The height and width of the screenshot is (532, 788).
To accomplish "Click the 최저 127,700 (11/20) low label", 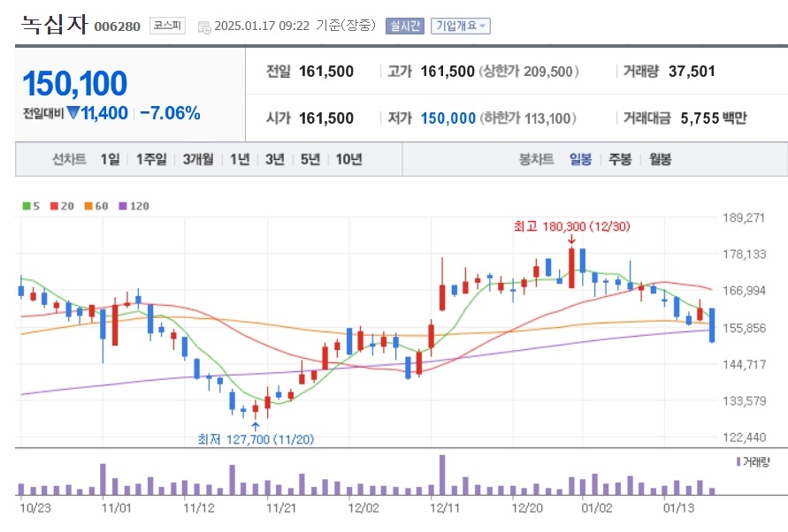I will coord(256,439).
